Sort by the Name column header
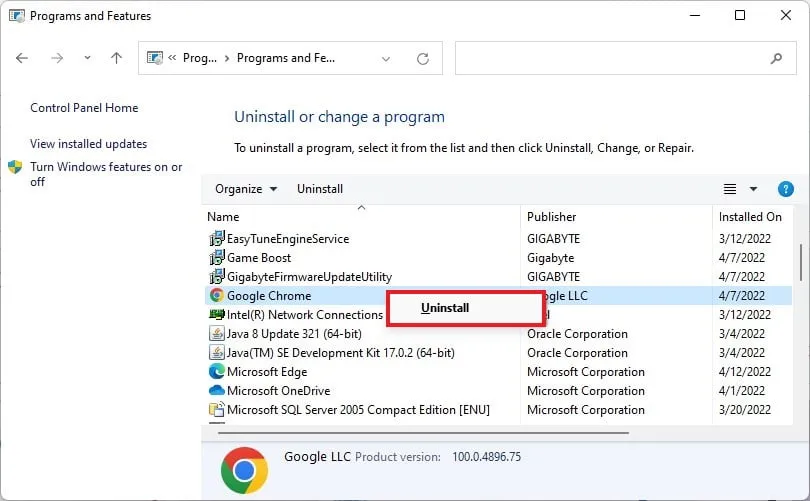810x501 pixels. click(223, 217)
